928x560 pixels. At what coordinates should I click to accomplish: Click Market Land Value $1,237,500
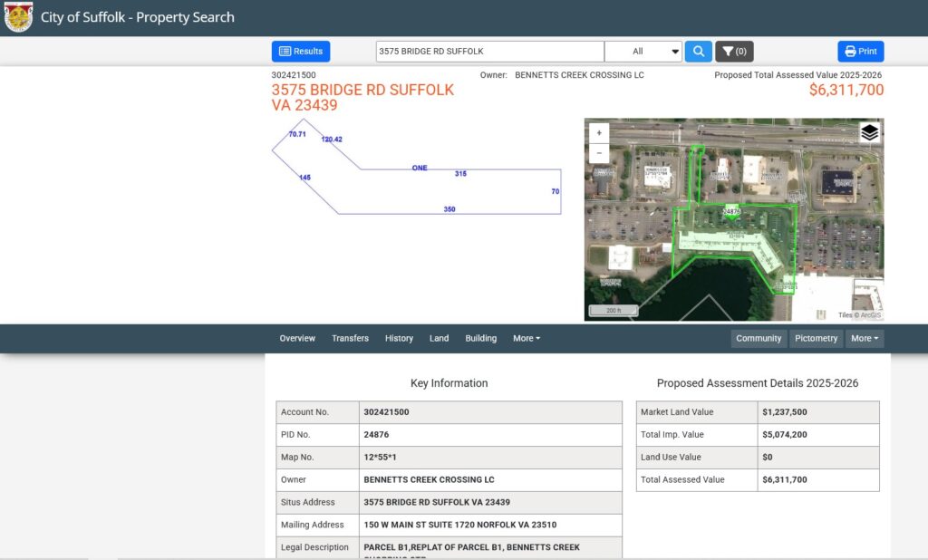point(784,412)
